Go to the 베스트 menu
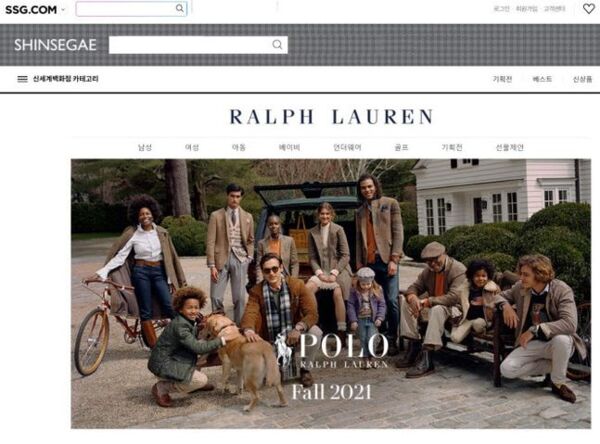Screen dimensions: 600x444 click(542, 79)
